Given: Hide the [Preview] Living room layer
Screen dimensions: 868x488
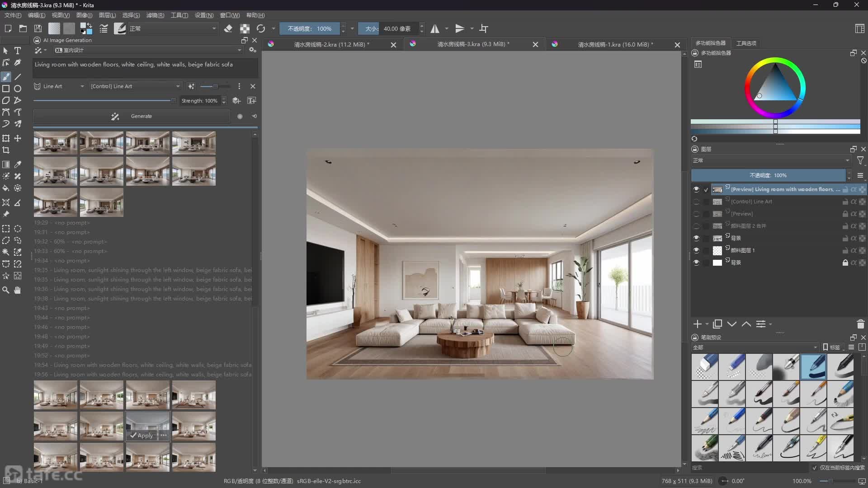Looking at the screenshot, I should coord(696,189).
